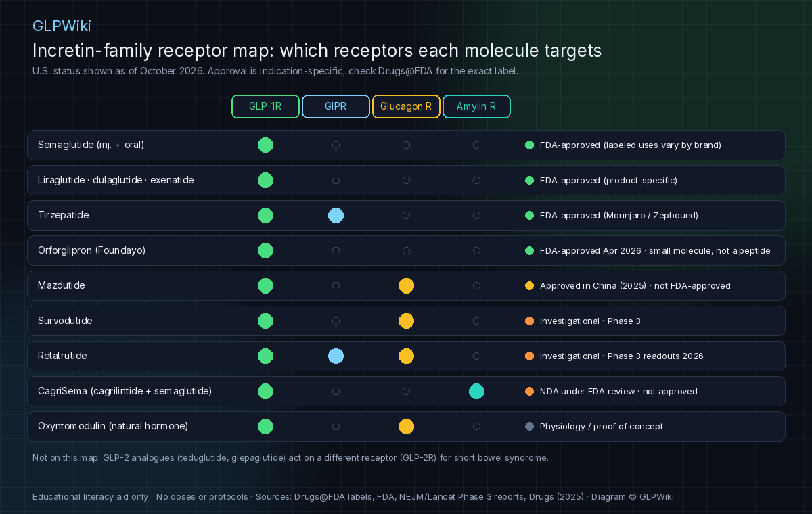The image size is (812, 514).
Task: Click yellow status dot for Approved in China
Action: 529,285
